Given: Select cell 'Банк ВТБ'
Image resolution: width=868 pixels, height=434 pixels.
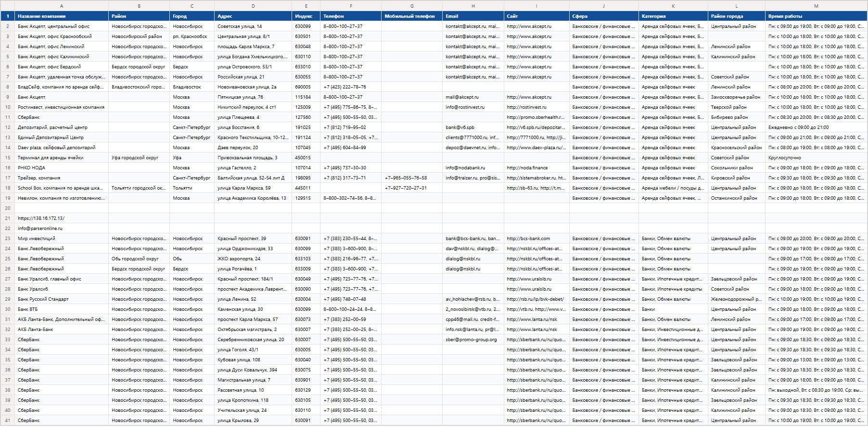Looking at the screenshot, I should (x=62, y=309).
